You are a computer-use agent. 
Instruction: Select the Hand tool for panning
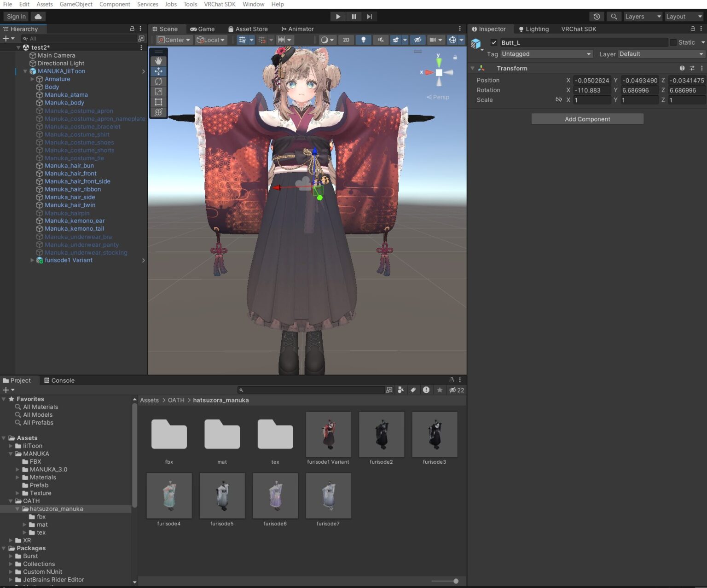point(158,60)
